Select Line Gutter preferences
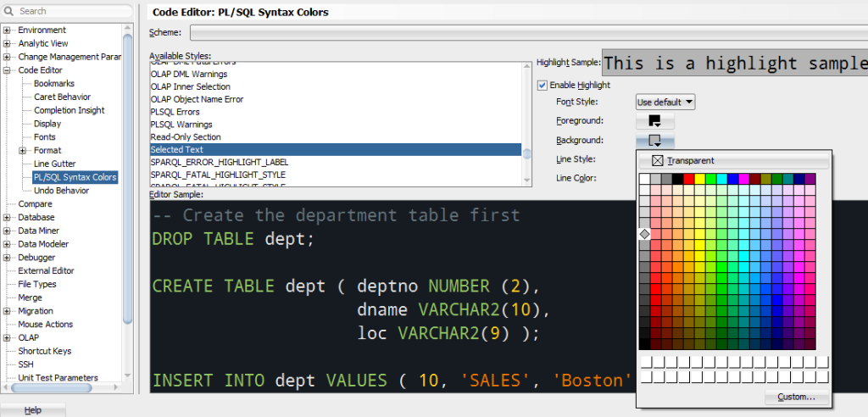 coord(55,164)
